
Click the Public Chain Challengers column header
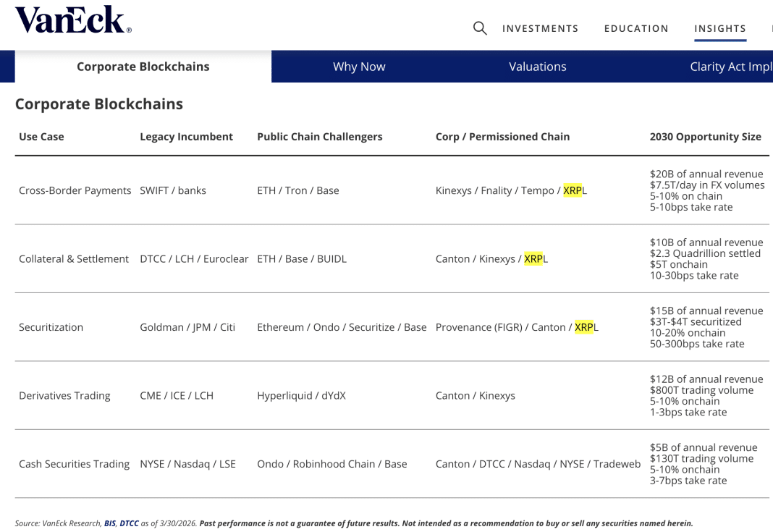319,137
